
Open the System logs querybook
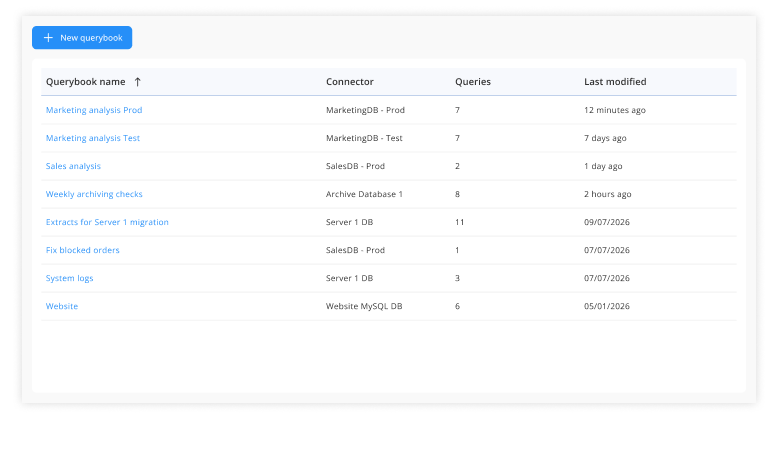tap(69, 278)
